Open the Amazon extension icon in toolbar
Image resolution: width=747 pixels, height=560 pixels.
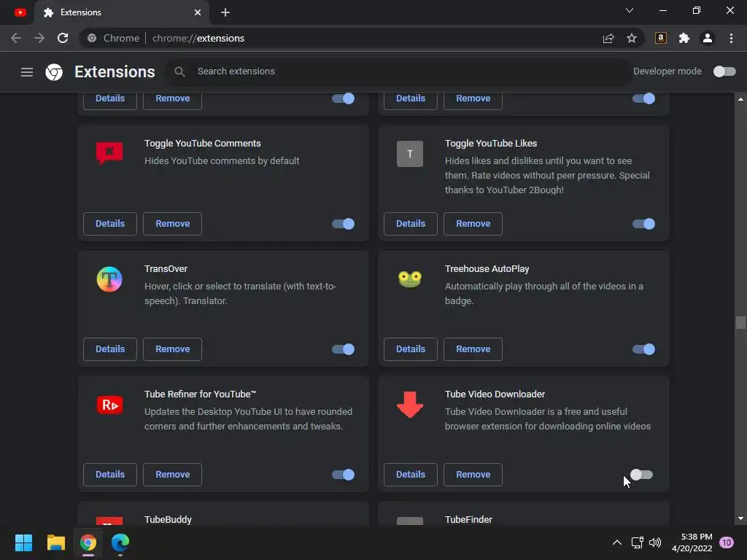pos(661,38)
